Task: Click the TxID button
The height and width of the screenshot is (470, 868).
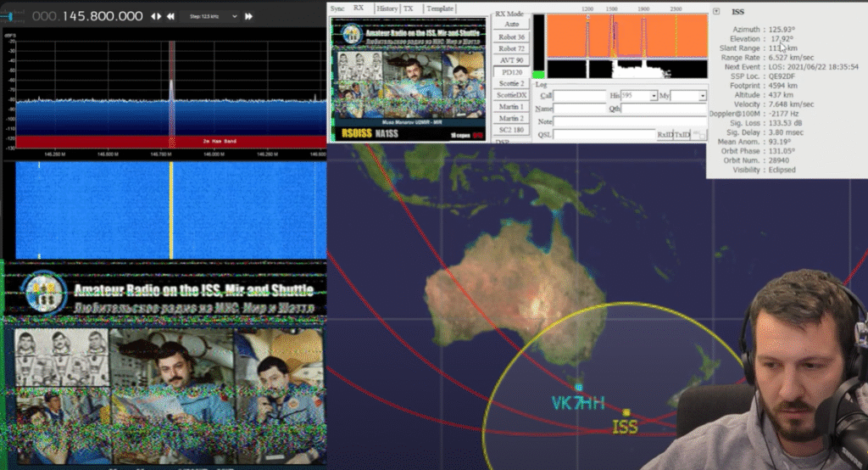Action: [682, 135]
